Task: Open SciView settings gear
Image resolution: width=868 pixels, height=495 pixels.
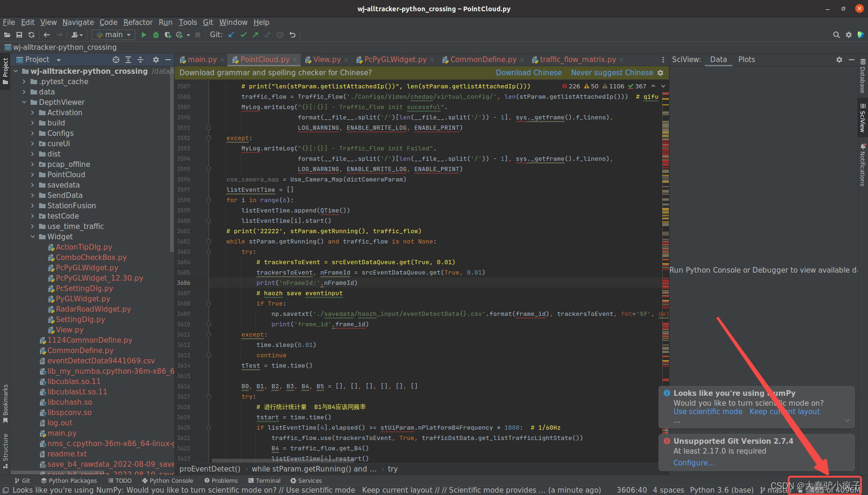Action: tap(839, 60)
